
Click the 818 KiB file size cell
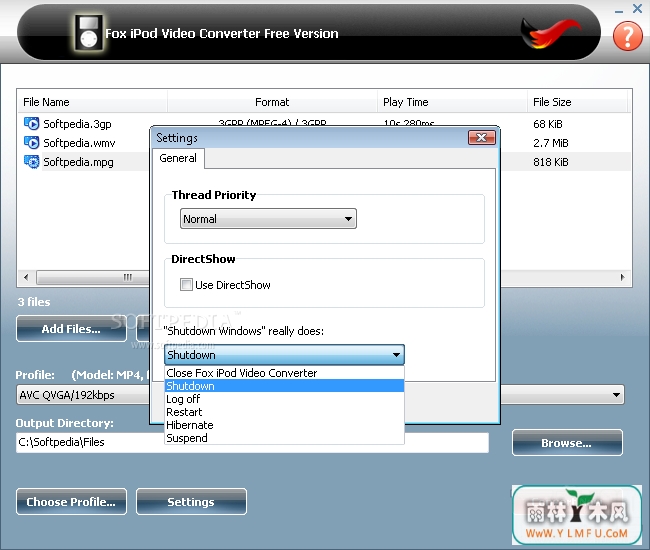[x=551, y=162]
